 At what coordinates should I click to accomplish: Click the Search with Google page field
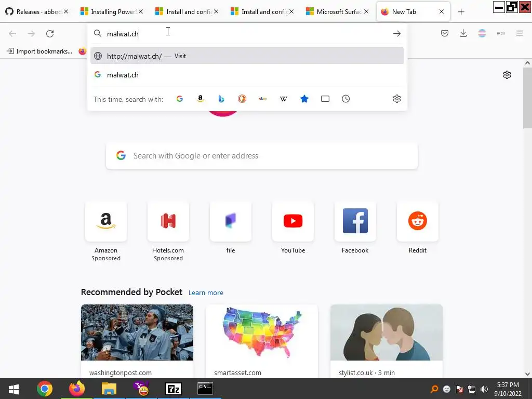point(262,156)
